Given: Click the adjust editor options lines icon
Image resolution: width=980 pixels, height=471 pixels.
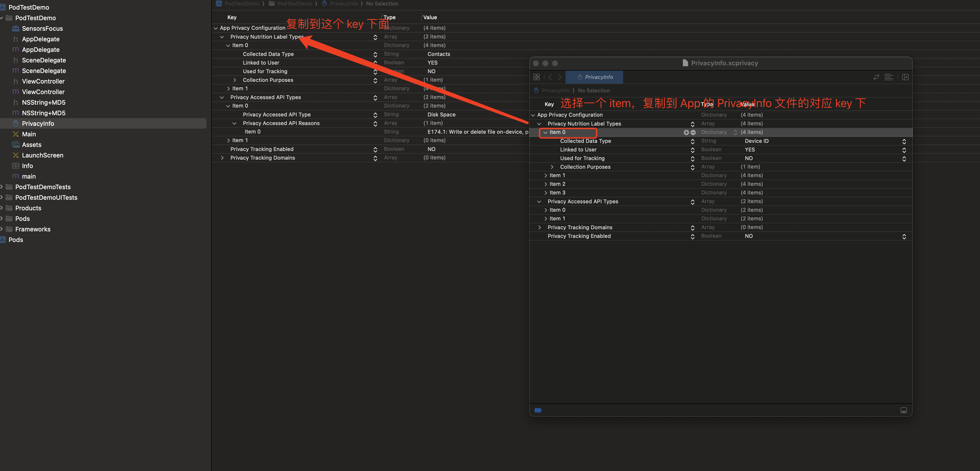Looking at the screenshot, I should coord(889,77).
